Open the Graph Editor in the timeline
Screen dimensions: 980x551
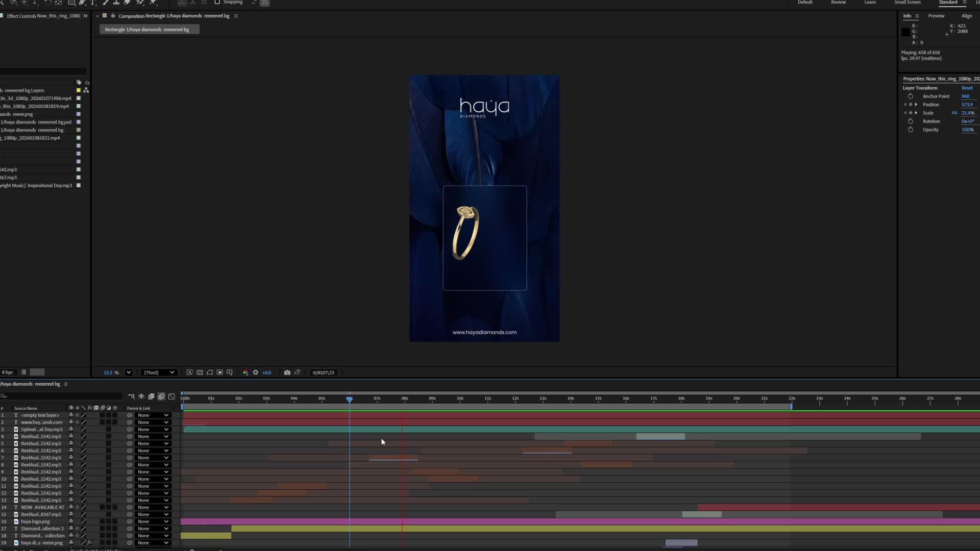(171, 396)
